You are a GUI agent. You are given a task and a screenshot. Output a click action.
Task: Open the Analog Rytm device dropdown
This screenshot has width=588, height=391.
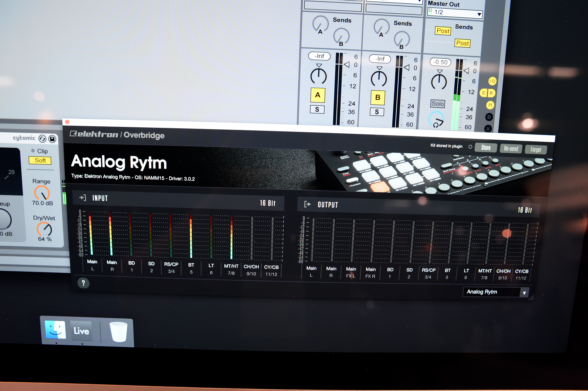(495, 292)
